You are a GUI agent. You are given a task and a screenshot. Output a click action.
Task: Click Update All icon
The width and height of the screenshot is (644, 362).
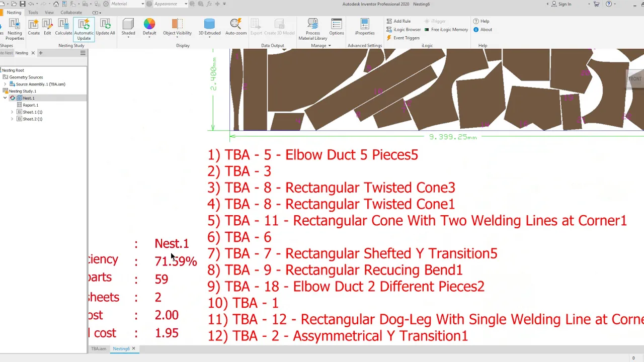point(105,27)
